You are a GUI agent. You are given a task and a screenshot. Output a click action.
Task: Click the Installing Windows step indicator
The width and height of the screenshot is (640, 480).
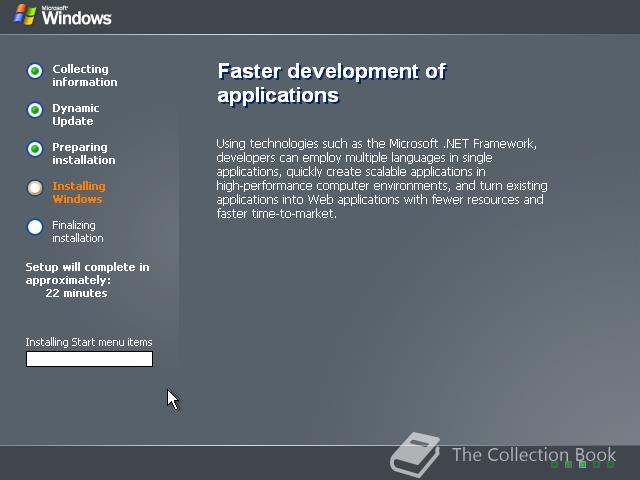click(35, 188)
